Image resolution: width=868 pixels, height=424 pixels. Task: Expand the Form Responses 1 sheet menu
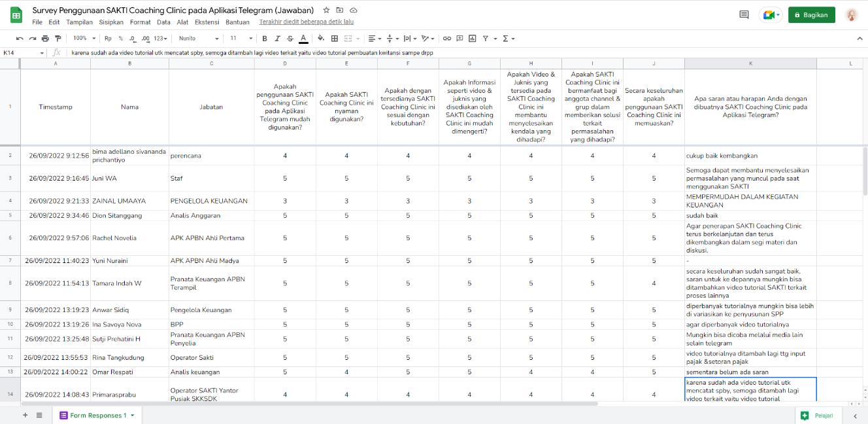click(x=133, y=415)
